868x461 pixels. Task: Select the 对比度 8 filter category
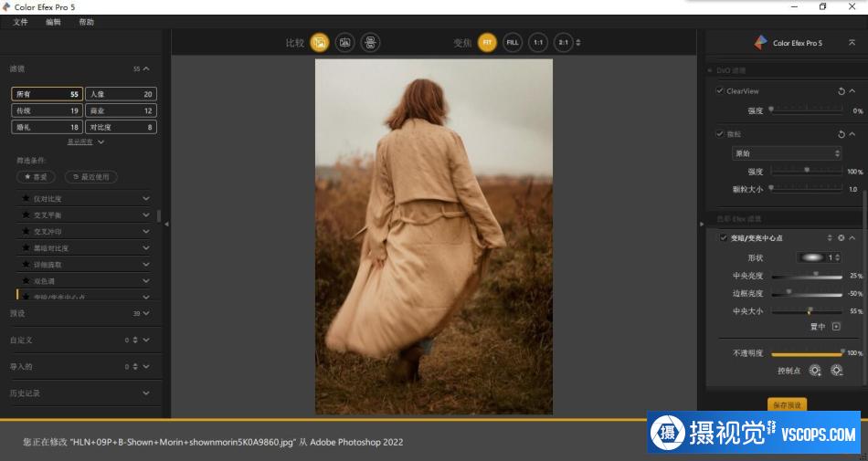tap(121, 127)
